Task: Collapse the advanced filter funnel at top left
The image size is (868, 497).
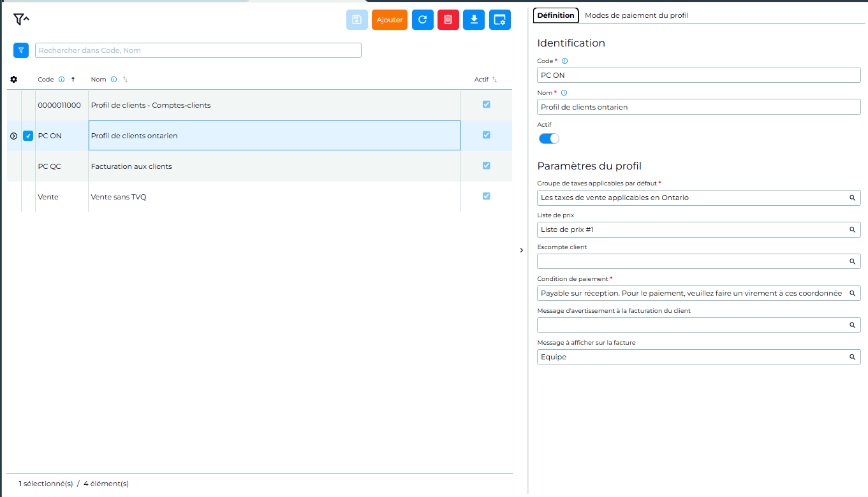Action: click(21, 20)
